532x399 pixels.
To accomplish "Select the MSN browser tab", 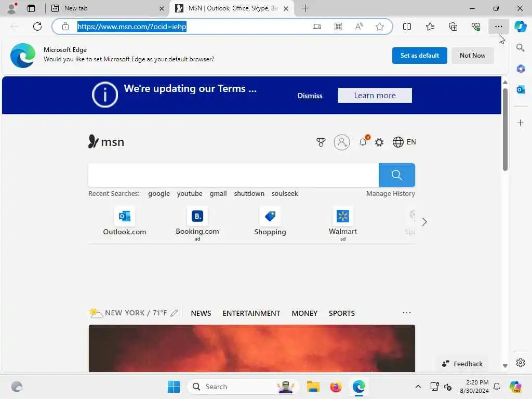I will (231, 8).
